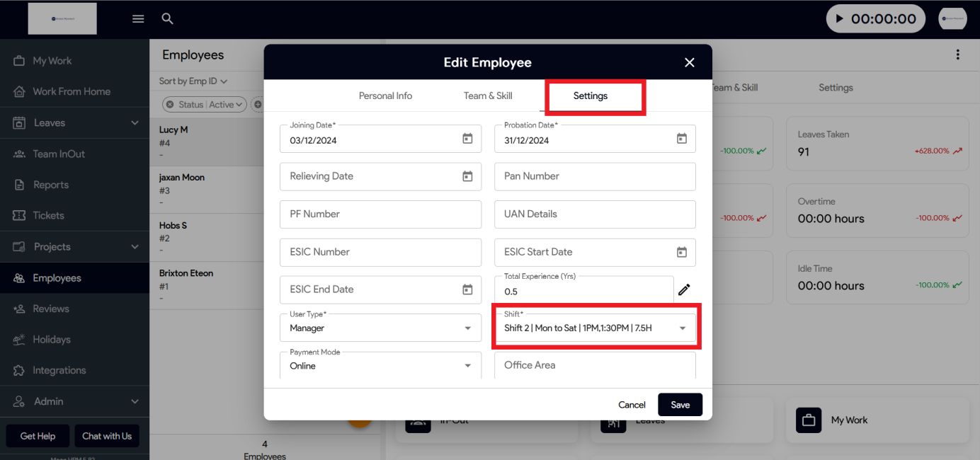Open the Joining Date calendar picker
Viewport: 980px width, 460px height.
467,139
